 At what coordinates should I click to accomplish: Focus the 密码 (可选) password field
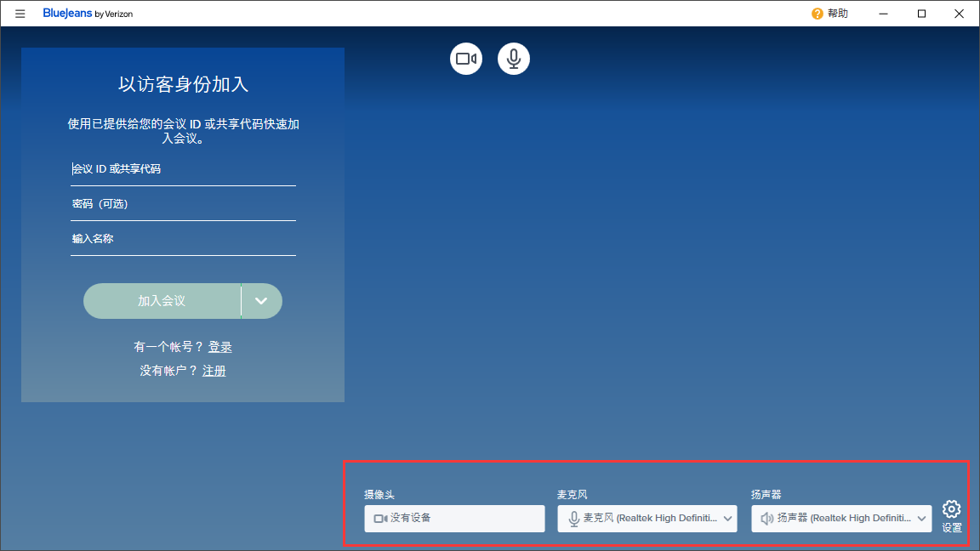[x=183, y=204]
